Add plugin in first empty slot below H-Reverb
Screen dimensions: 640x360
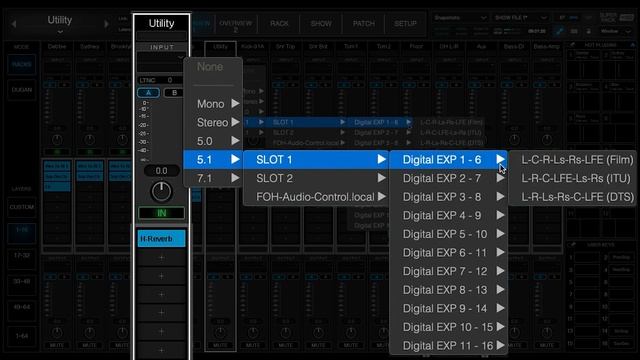(161, 258)
